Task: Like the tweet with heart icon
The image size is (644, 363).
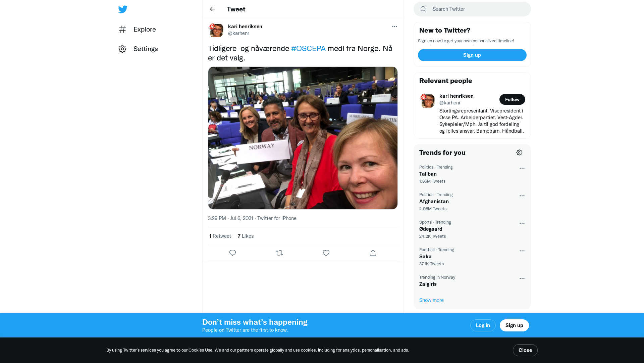Action: click(326, 253)
